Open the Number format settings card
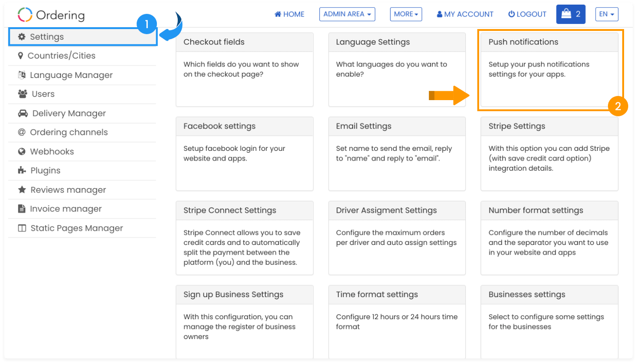Screen dimensions: 637x364 [549, 238]
